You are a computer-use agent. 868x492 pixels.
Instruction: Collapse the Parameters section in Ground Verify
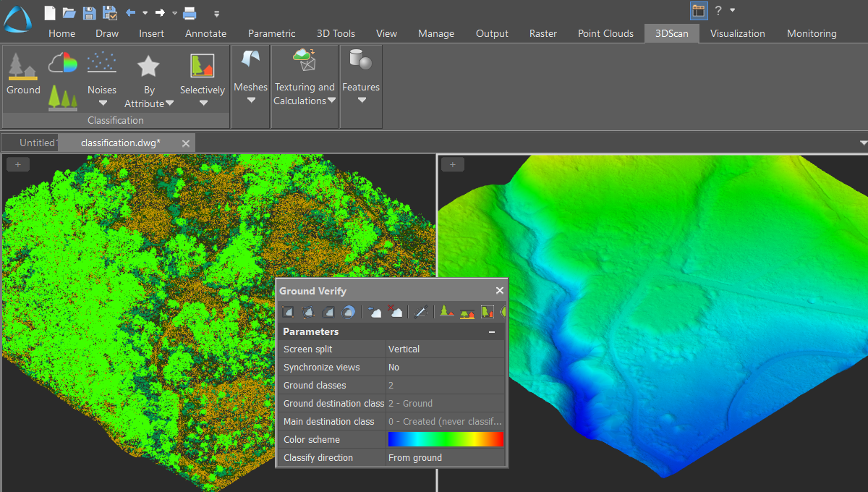tap(493, 331)
